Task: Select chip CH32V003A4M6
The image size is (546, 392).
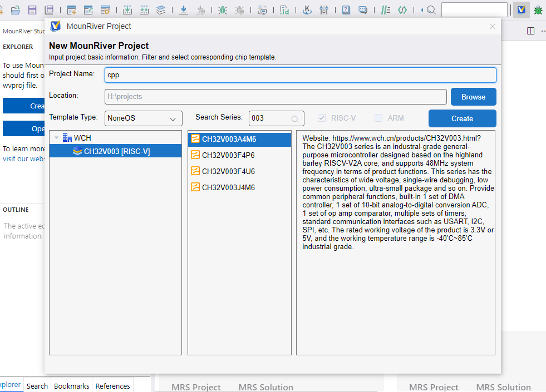Action: [239, 139]
